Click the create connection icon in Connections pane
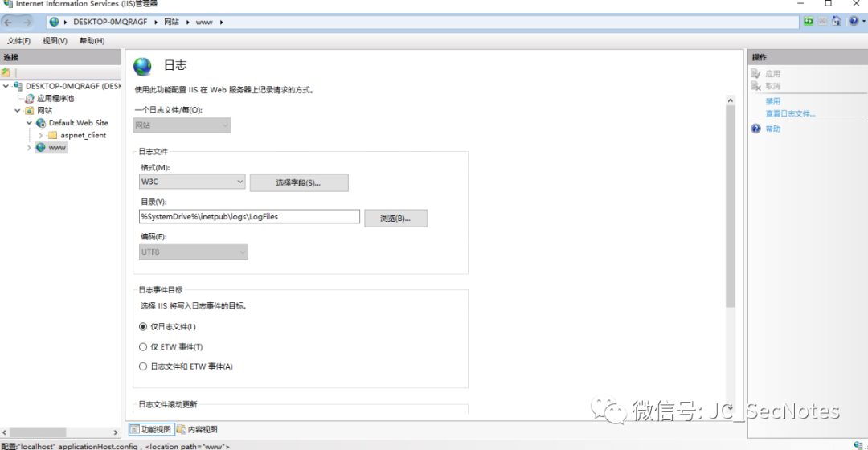The image size is (868, 450). (6, 72)
